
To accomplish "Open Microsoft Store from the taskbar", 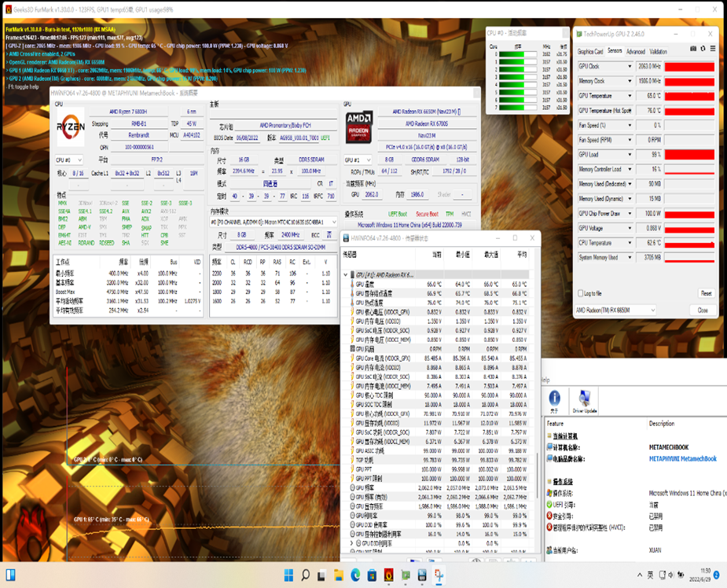I will click(372, 575).
